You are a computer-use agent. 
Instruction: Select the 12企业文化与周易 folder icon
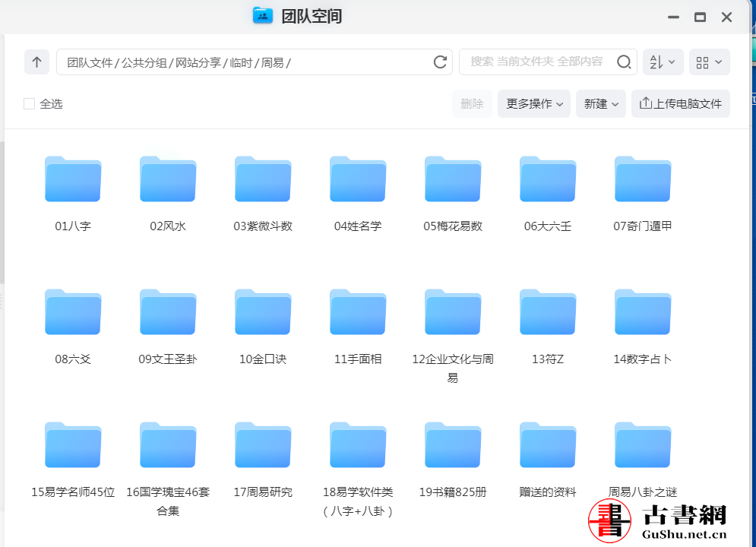(x=453, y=311)
